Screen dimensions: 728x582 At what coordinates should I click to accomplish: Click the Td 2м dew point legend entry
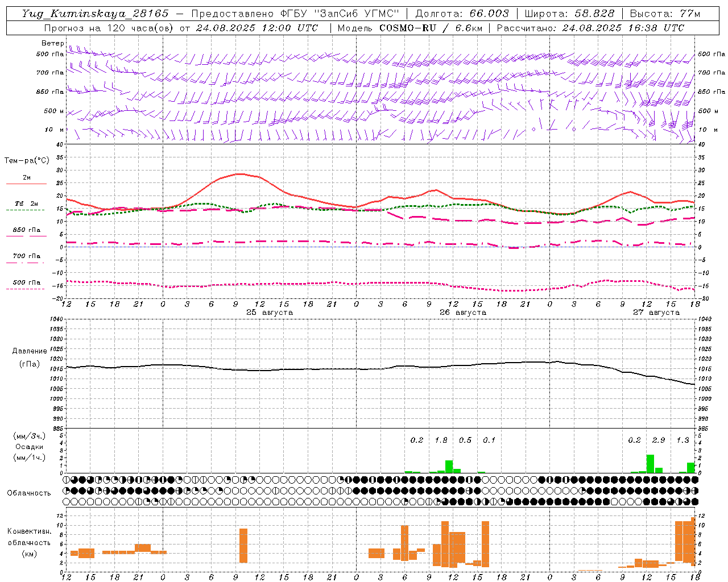point(26,203)
